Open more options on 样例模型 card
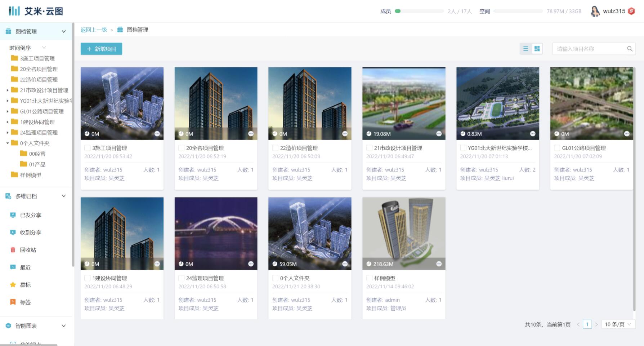The height and width of the screenshot is (346, 644). coord(439,264)
